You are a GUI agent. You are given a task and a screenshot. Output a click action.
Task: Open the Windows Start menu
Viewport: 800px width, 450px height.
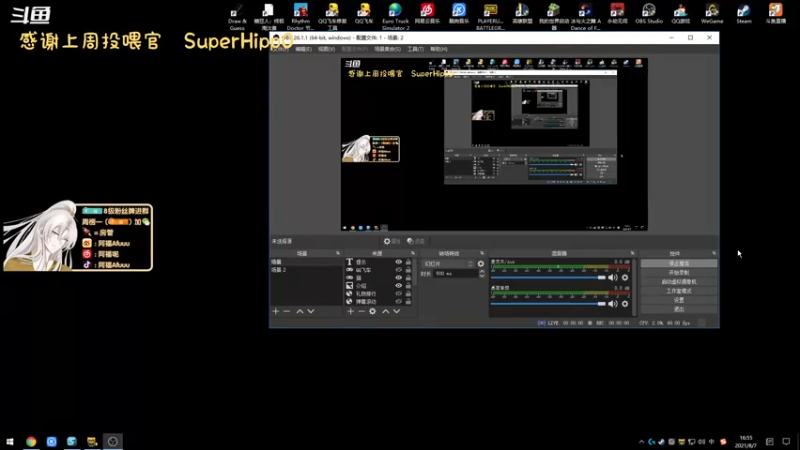[x=10, y=442]
